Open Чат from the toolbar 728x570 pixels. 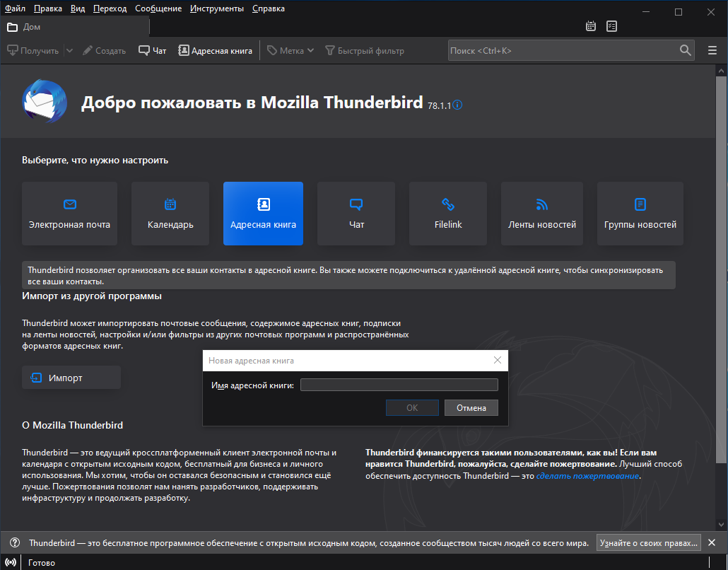tap(152, 51)
